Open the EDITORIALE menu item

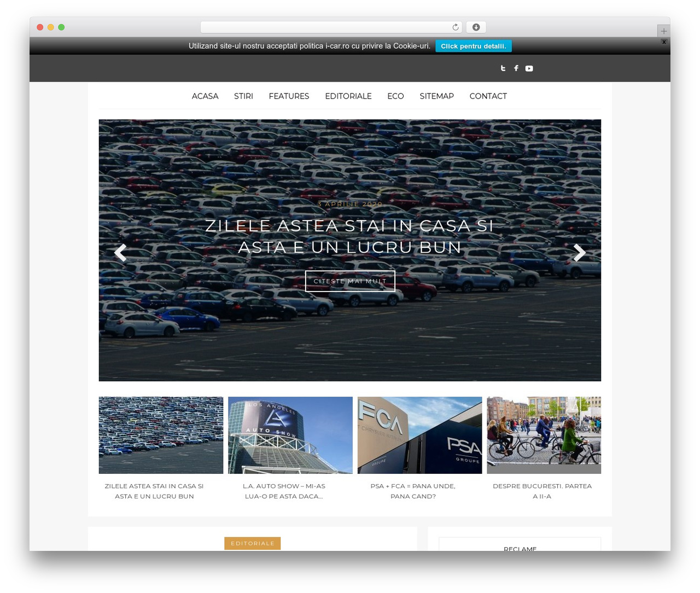pos(348,96)
